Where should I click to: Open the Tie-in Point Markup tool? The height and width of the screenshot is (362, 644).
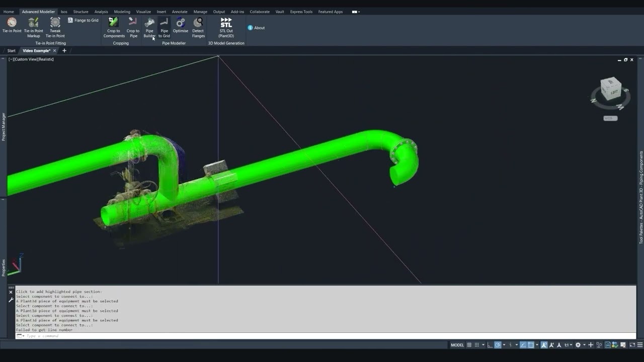tap(34, 27)
